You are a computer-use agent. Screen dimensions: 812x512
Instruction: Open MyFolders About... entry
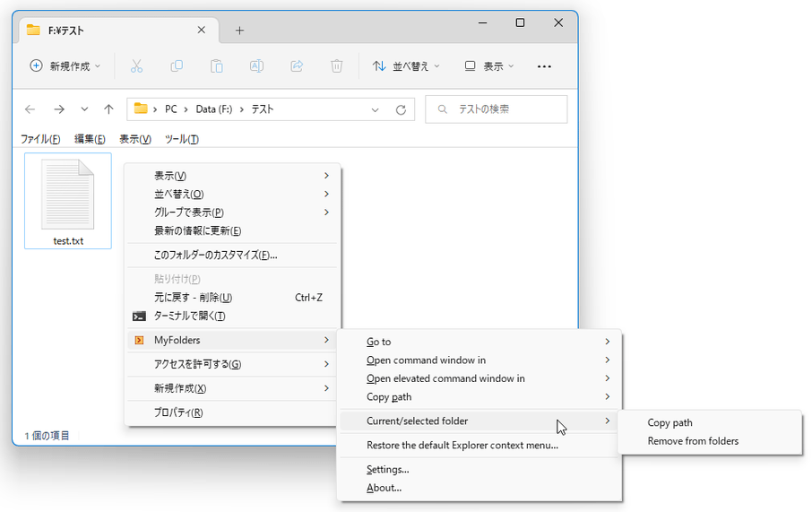point(479,488)
